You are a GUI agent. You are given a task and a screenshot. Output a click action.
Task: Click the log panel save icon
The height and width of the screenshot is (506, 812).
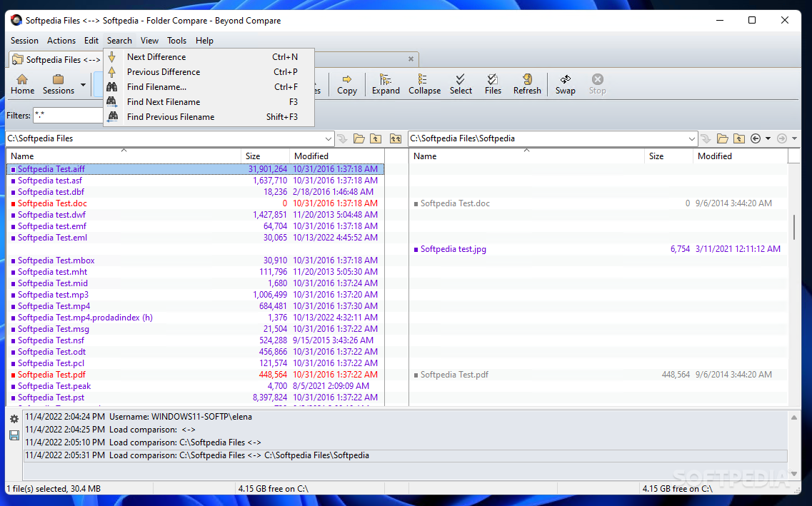pos(14,435)
